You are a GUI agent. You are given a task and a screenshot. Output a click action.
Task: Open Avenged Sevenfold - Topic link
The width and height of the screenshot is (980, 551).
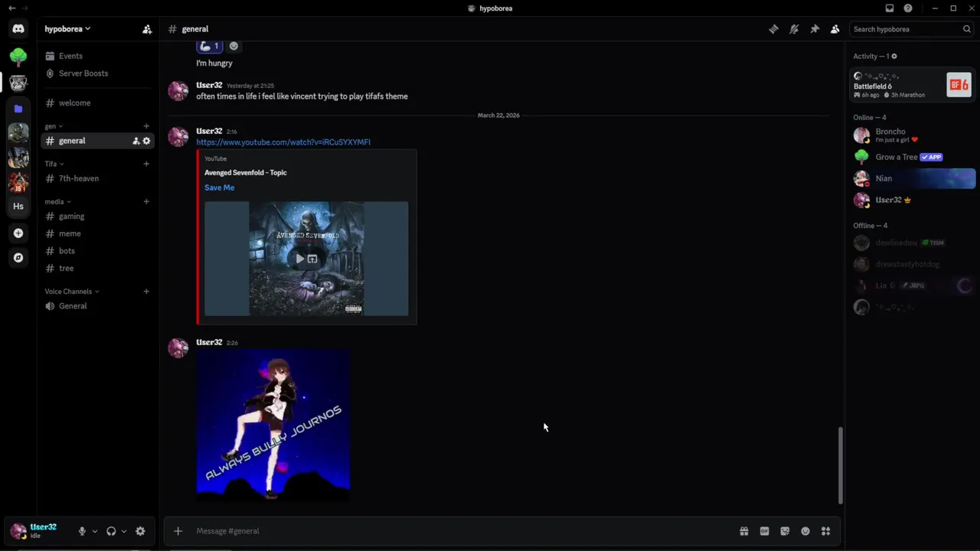coord(246,173)
